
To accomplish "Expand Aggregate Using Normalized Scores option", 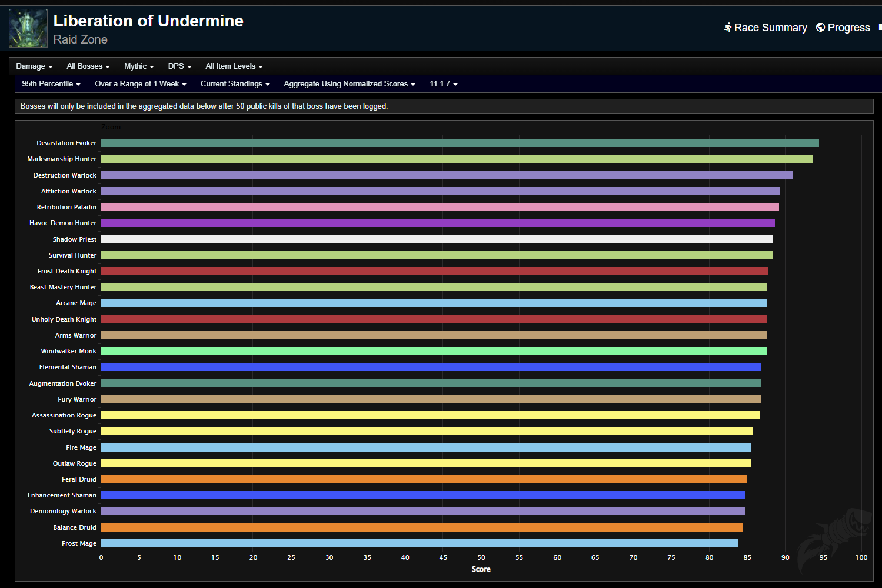I will (x=350, y=83).
